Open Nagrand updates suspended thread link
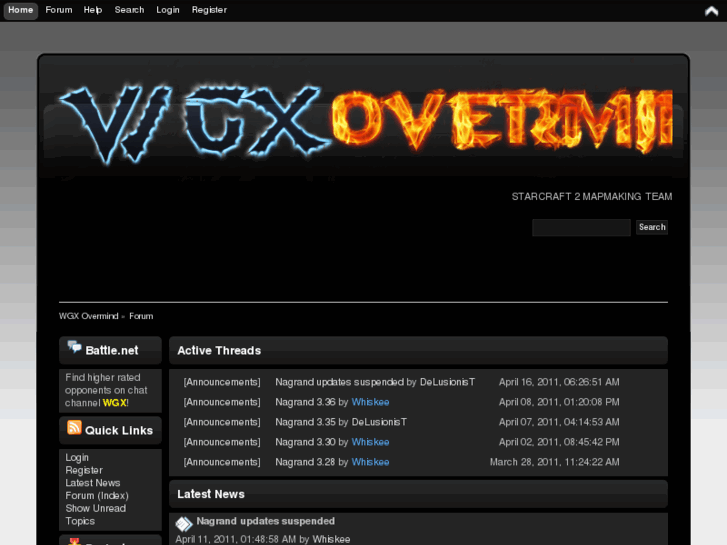Viewport: 727px width, 545px height. (339, 382)
